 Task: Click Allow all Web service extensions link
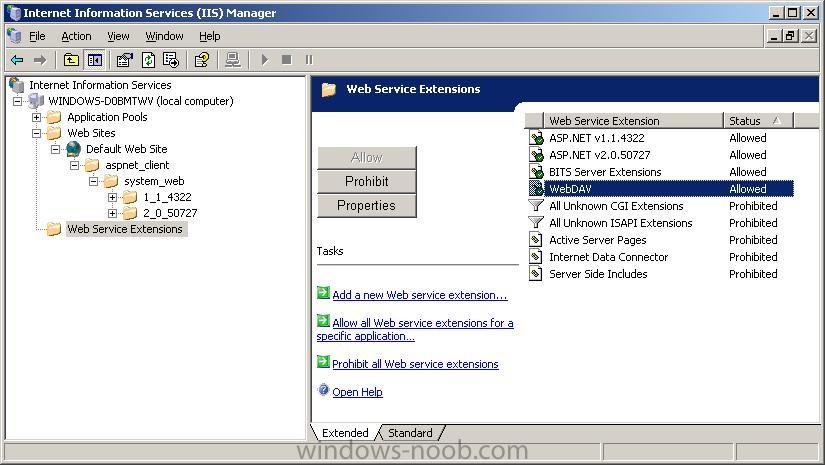tap(415, 329)
